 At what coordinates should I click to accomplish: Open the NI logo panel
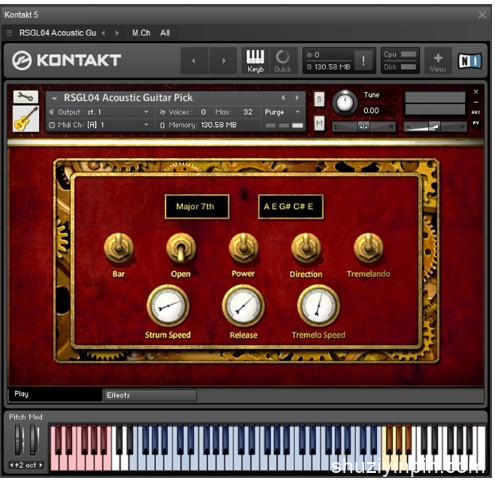[x=470, y=61]
